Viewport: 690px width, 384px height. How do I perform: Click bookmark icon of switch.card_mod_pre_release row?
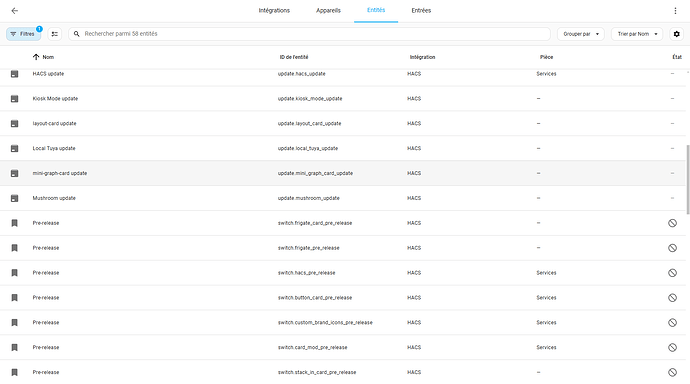15,347
